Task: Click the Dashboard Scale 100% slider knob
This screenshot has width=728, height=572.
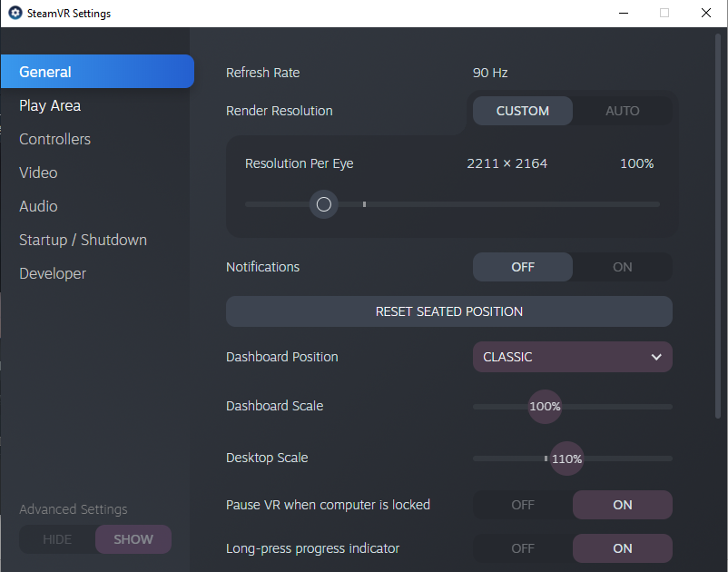Action: pos(545,407)
